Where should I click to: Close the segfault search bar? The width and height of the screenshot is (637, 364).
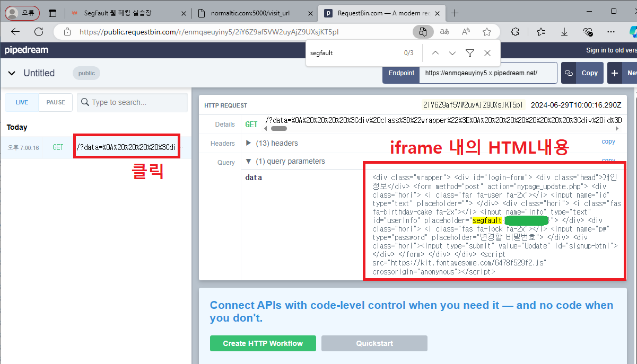pyautogui.click(x=487, y=53)
